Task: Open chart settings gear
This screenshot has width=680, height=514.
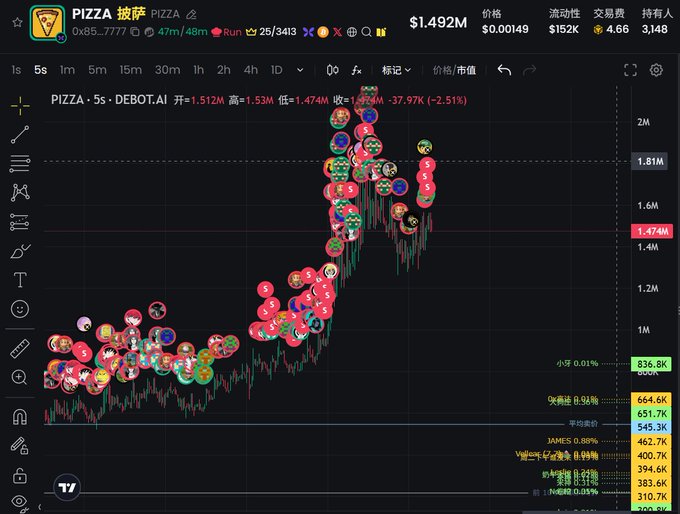Action: click(x=656, y=70)
